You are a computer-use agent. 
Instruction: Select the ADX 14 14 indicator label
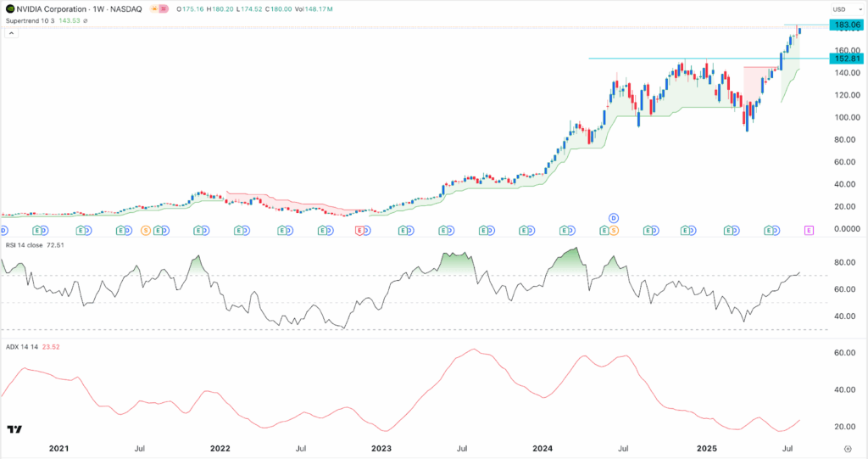20,346
